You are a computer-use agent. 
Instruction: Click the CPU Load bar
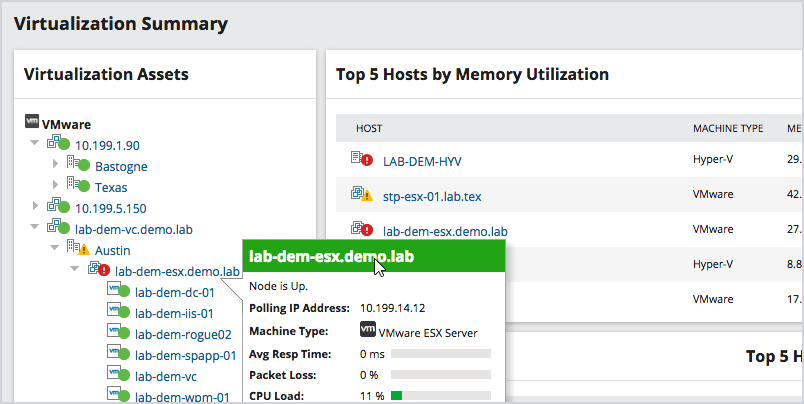tap(441, 396)
